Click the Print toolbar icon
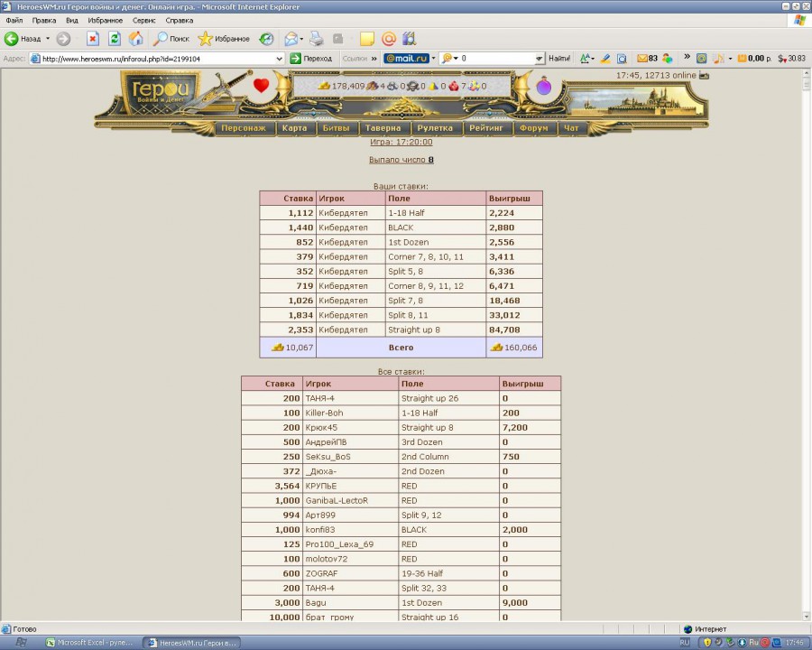Screen dimensions: 812x650 317,39
